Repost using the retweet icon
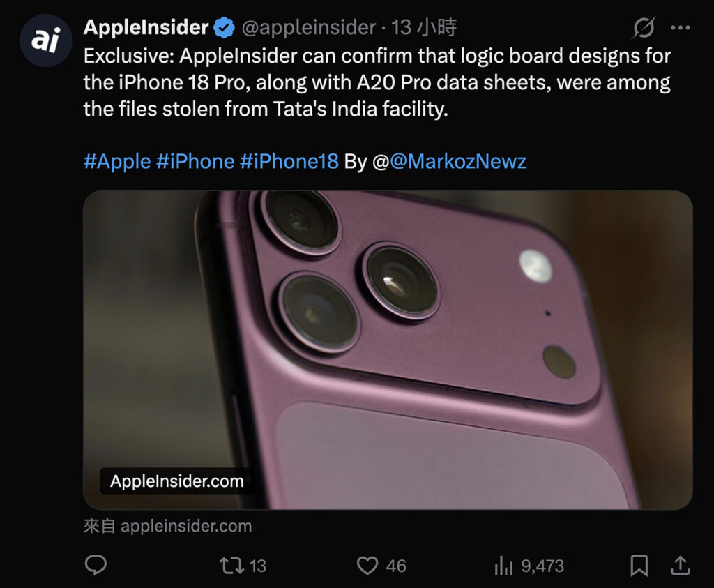 pyautogui.click(x=232, y=566)
